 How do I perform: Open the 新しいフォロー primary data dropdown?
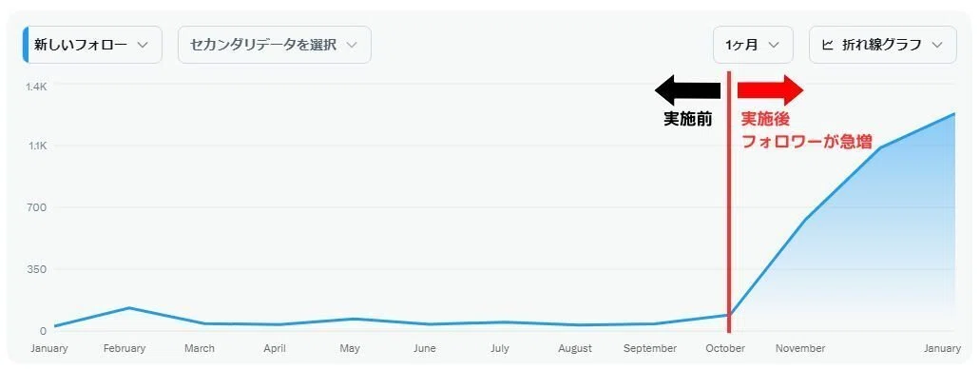[92, 45]
